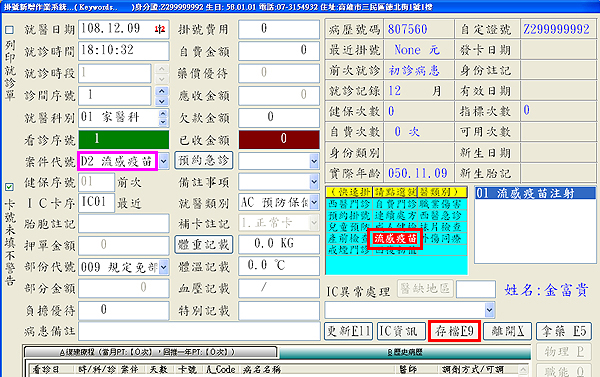600x377 pixels.
Task: Click the 體溫記載 field
Action: [x=279, y=266]
